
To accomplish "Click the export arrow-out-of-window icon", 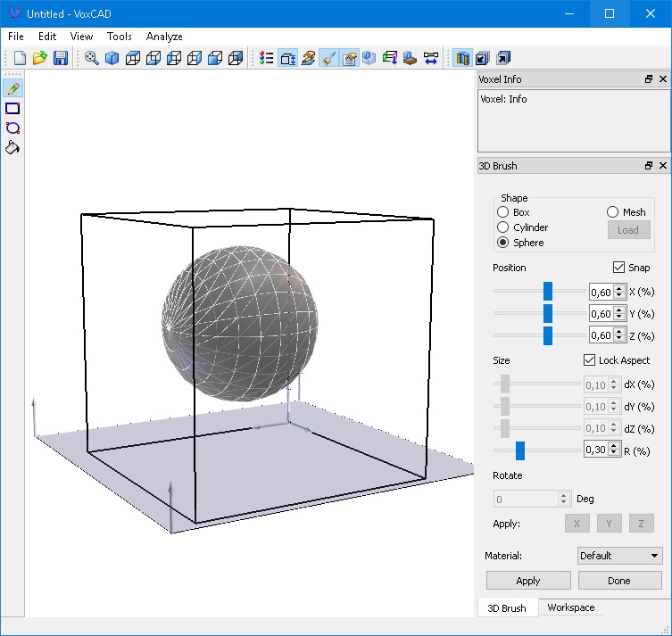I will pos(503,58).
